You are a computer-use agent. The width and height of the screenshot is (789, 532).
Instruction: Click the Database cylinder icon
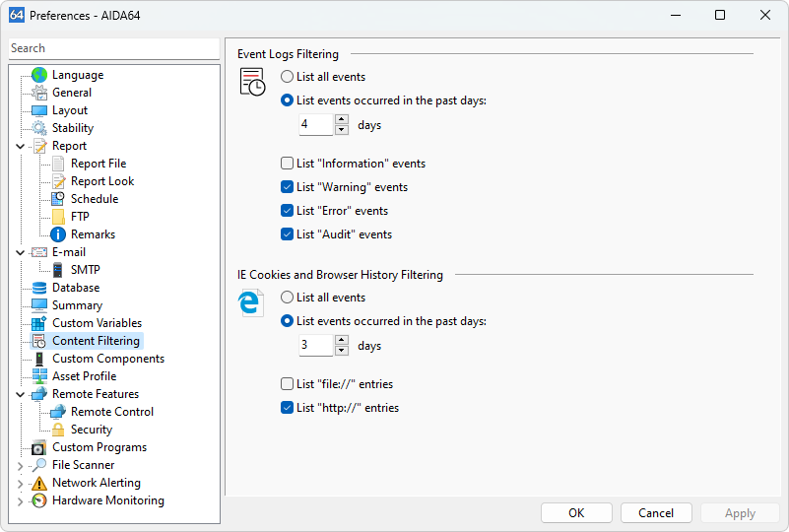coord(39,288)
